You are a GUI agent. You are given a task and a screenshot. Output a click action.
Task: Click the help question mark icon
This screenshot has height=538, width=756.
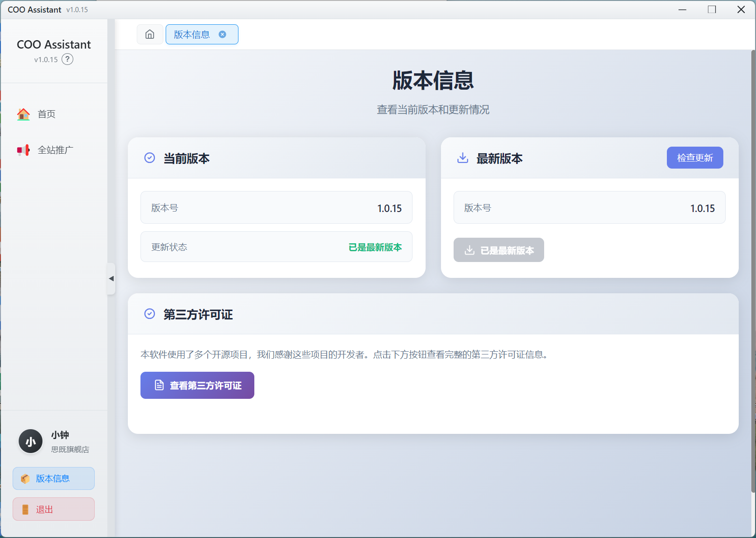tap(68, 59)
